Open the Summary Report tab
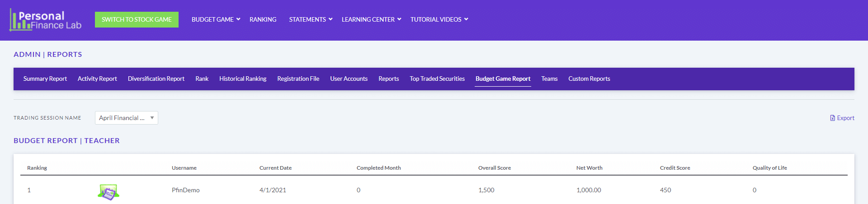The width and height of the screenshot is (868, 204). [45, 79]
